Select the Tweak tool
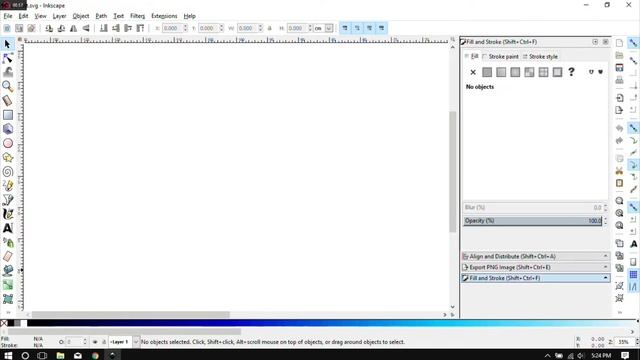Viewport: 640px width, 360px height. pyautogui.click(x=7, y=72)
